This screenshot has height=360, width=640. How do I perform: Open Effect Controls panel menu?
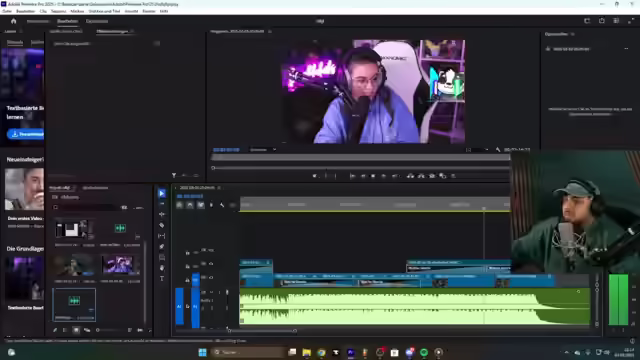pyautogui.click(x=132, y=31)
